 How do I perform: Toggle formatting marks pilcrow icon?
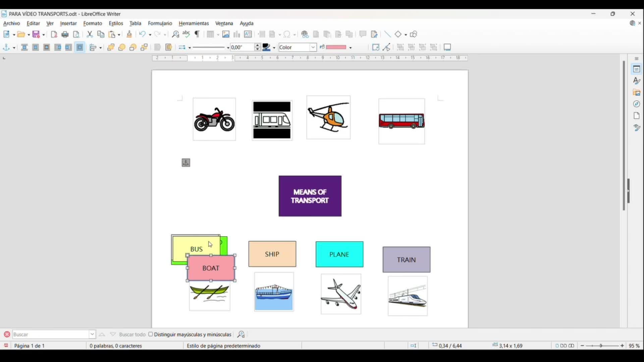pyautogui.click(x=198, y=35)
